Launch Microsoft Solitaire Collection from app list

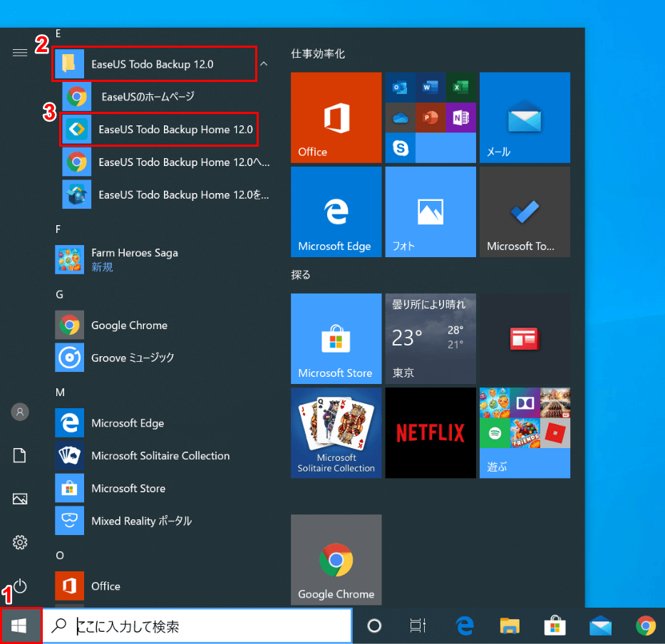point(163,456)
